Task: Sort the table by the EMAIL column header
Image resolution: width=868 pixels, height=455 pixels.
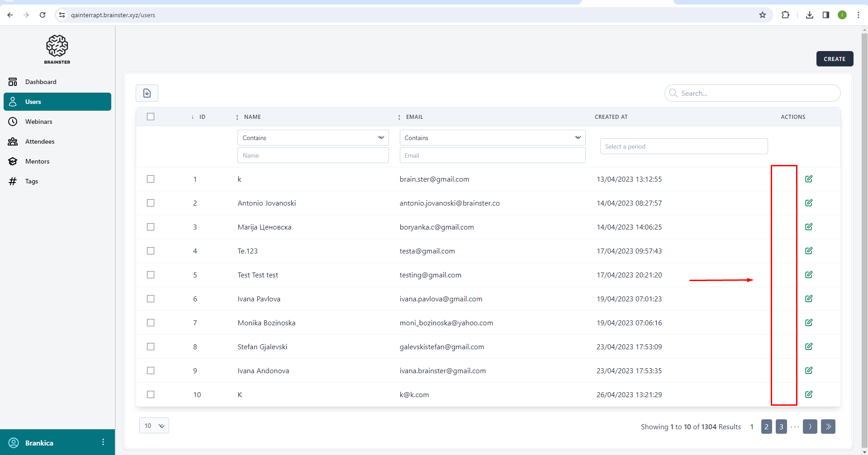Action: tap(414, 117)
